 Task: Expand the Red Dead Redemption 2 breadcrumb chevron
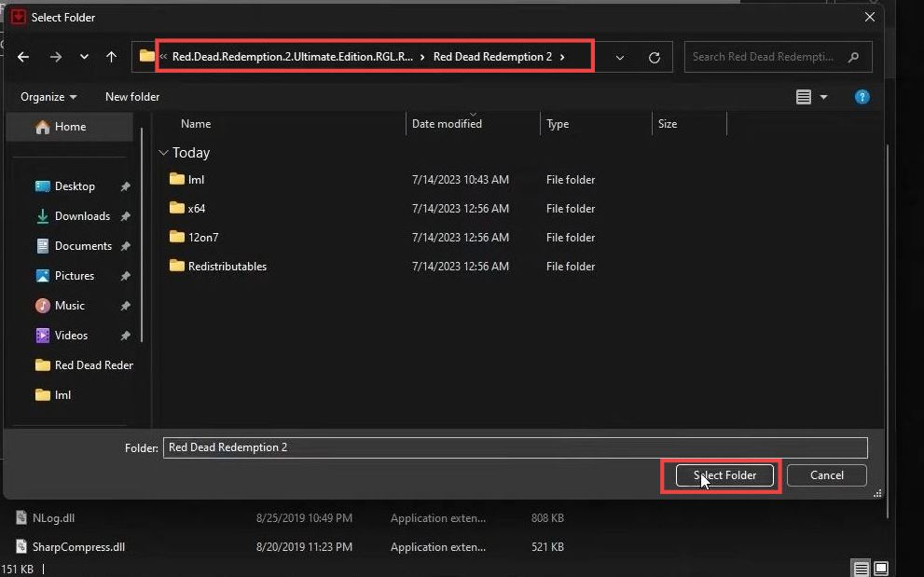click(x=562, y=57)
